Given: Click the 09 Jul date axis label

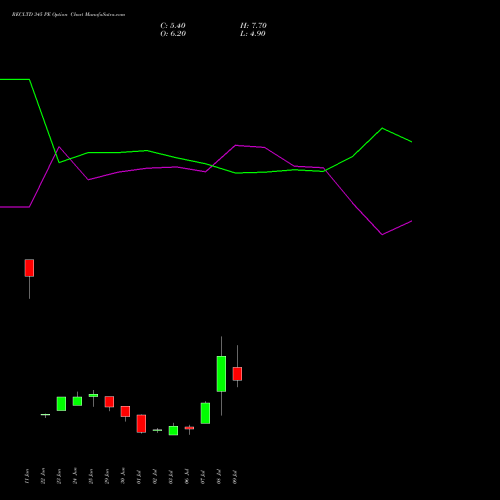Looking at the screenshot, I should (235, 477).
